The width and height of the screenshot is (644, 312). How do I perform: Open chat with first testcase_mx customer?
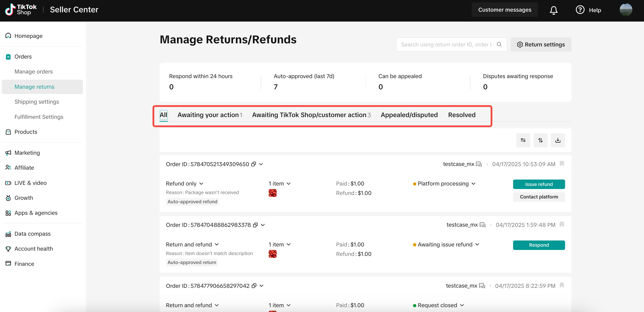pyautogui.click(x=479, y=164)
